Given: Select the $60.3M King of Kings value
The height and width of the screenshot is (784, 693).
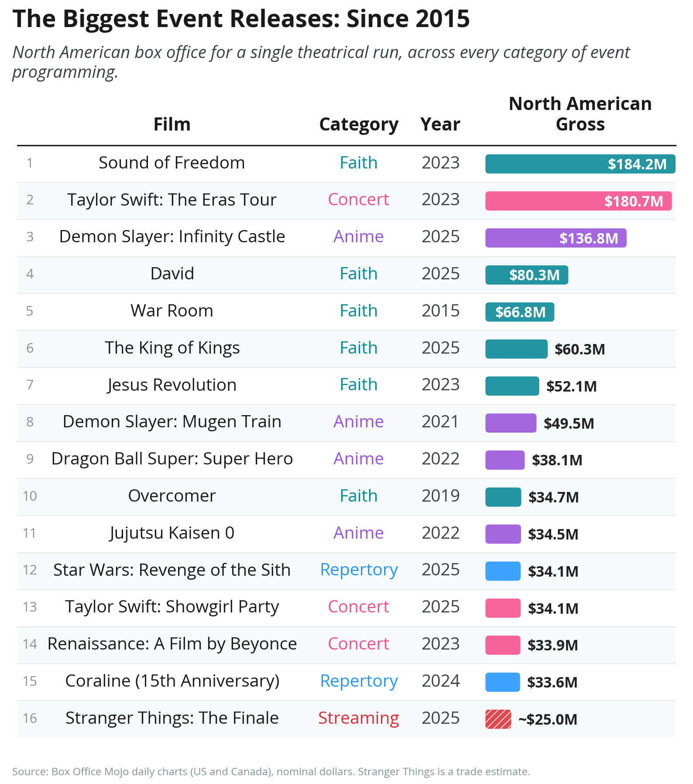Looking at the screenshot, I should pos(580,349).
